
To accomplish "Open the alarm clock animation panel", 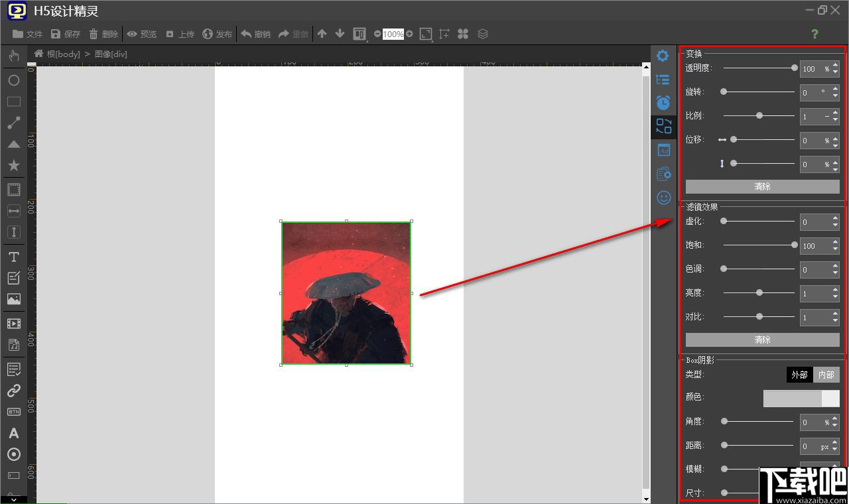I will (663, 103).
